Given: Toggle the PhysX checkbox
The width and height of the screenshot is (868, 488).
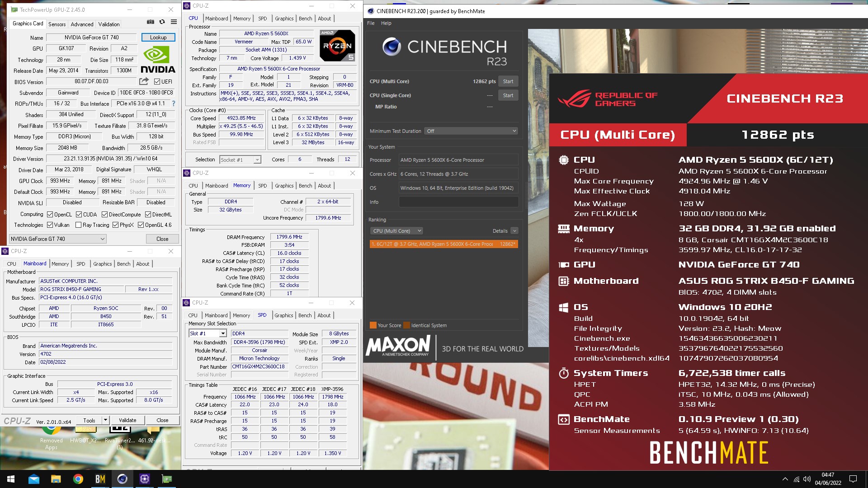Looking at the screenshot, I should 115,225.
